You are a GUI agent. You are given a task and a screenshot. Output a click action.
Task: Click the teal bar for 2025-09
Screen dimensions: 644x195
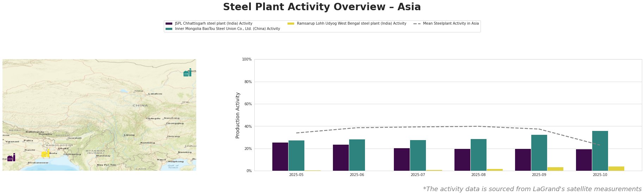coord(539,153)
